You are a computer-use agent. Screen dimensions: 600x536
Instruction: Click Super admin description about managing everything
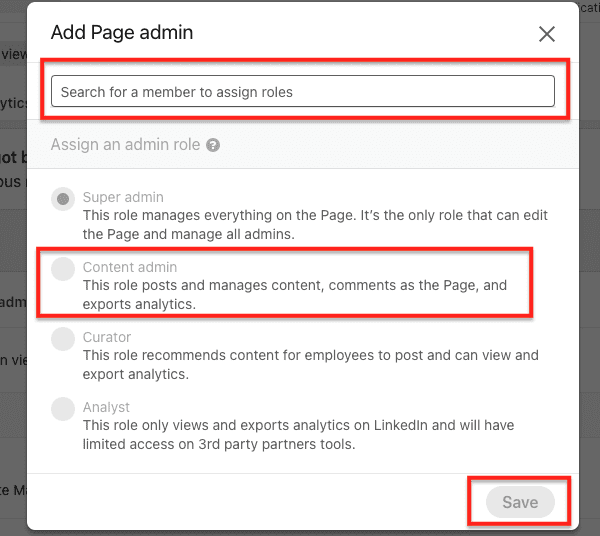click(x=315, y=225)
